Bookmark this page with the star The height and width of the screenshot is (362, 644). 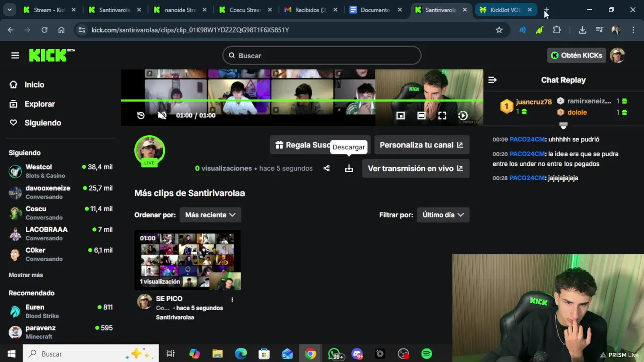click(499, 30)
